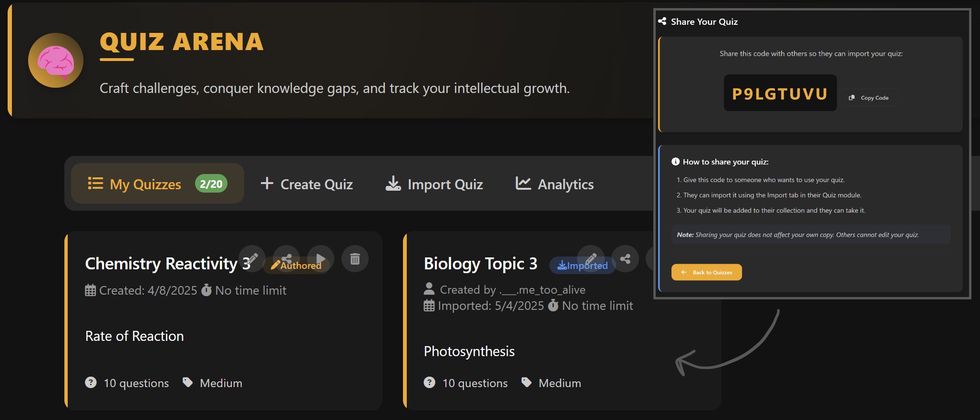Image resolution: width=980 pixels, height=420 pixels.
Task: Click the 2/20 quiz count badge
Action: coord(211,184)
